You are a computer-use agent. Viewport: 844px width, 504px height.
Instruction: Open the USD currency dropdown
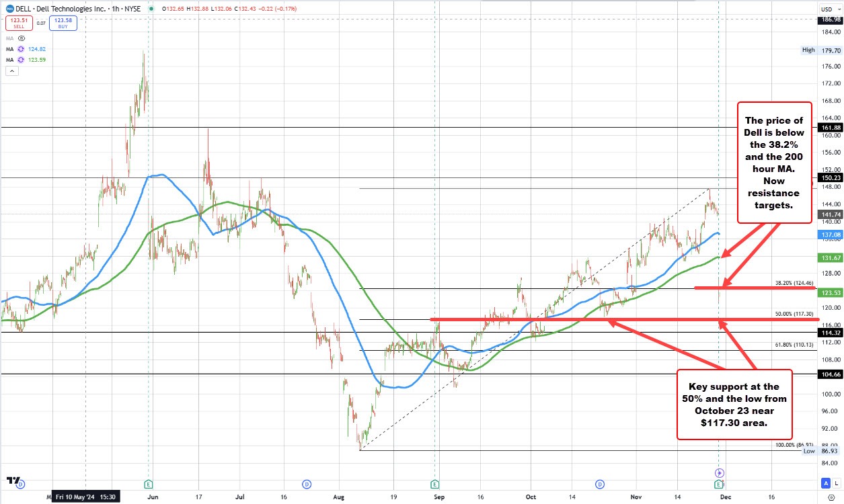tap(827, 9)
